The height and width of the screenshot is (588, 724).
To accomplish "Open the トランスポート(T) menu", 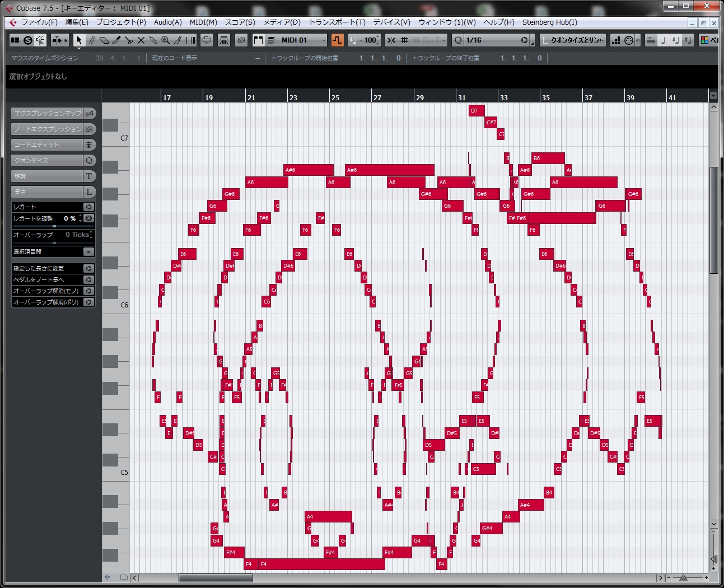I will tap(337, 22).
